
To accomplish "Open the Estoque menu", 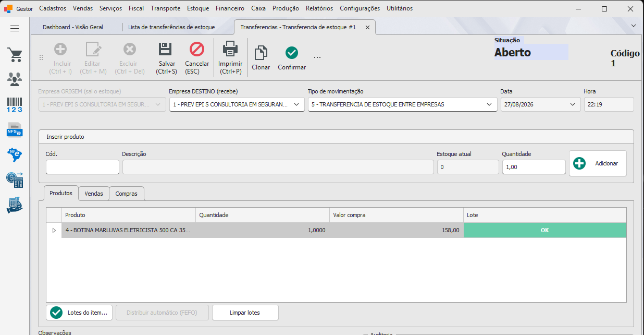I will click(x=197, y=8).
